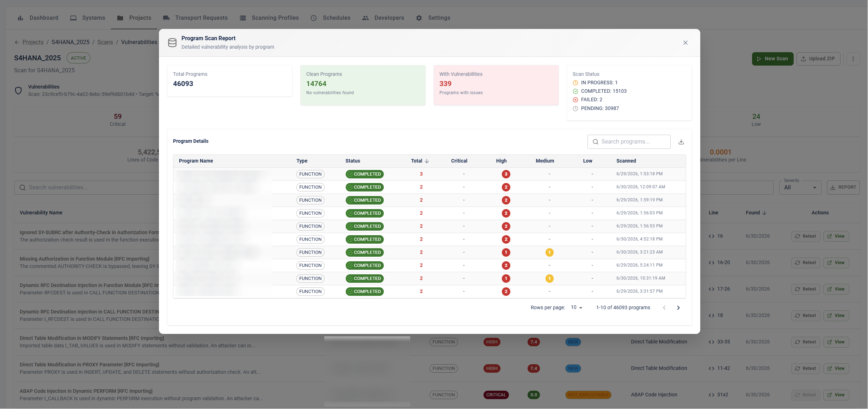Download program details export icon

tap(681, 142)
